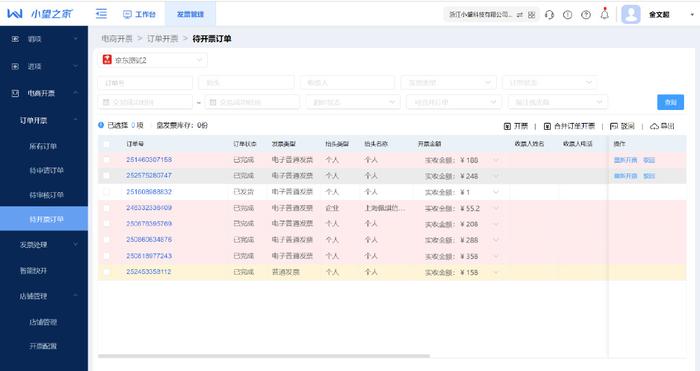
Task: Check the box for order 252453058112
Action: (107, 272)
